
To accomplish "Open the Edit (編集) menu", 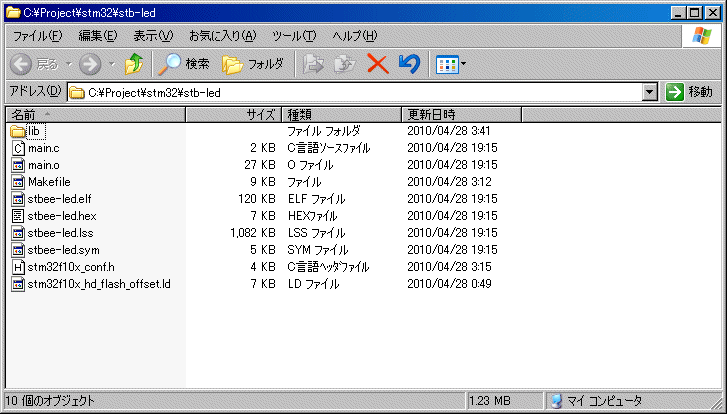I will (x=98, y=36).
